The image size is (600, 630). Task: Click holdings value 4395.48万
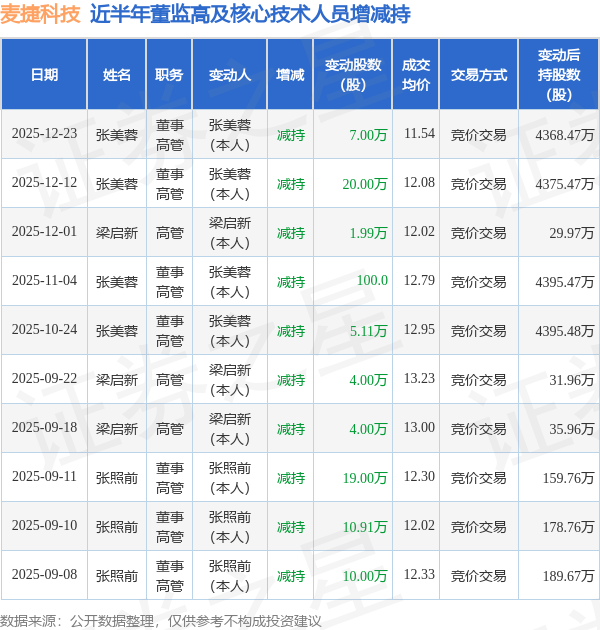(x=565, y=331)
